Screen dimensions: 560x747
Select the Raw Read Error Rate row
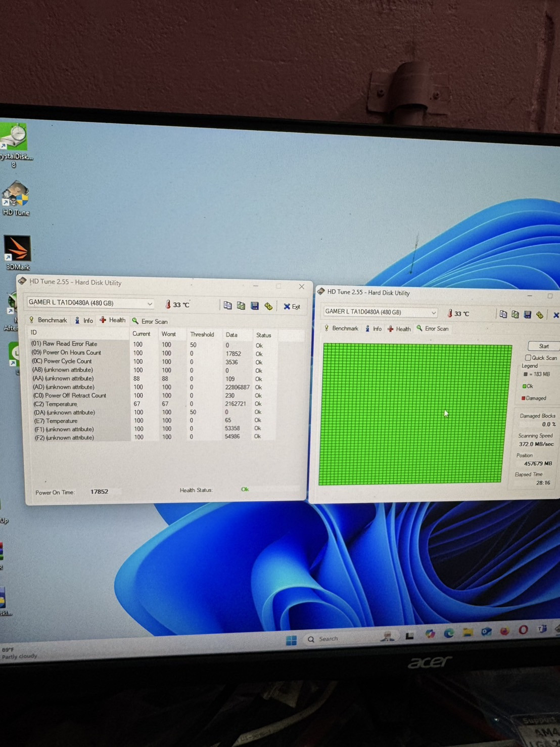point(153,344)
